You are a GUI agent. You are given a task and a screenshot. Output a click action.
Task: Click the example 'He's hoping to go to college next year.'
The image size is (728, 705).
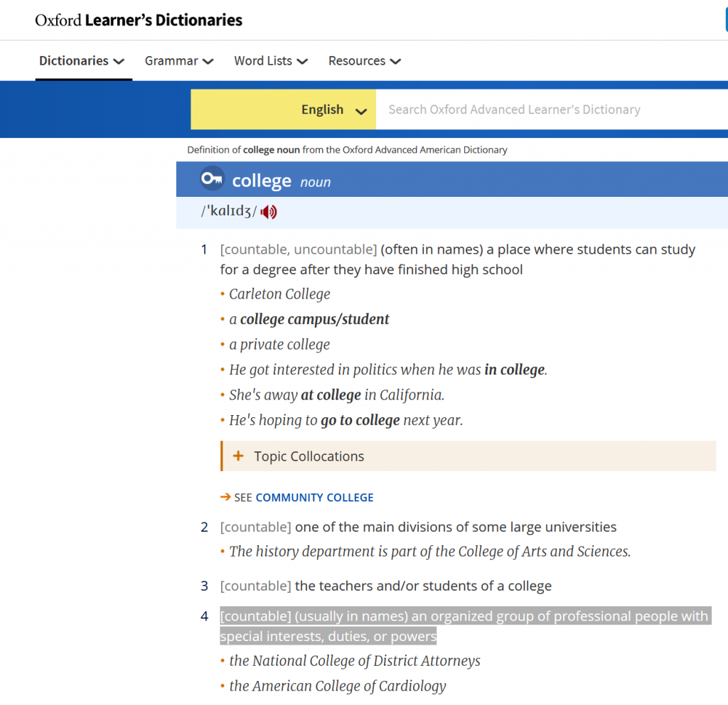pos(346,421)
